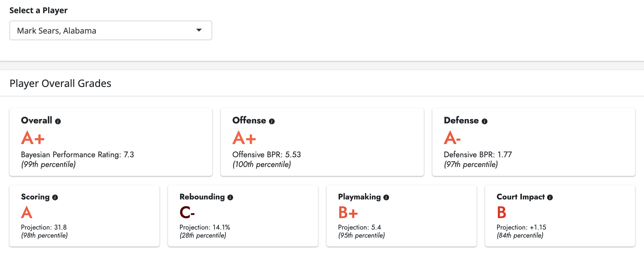The height and width of the screenshot is (260, 644).
Task: Expand the dropdown showing Mark Sears, Alabama
Action: click(110, 30)
